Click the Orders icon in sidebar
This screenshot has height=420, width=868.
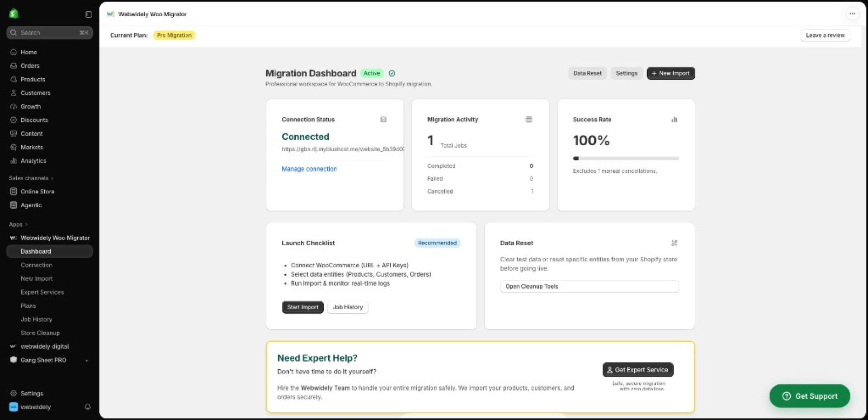pos(14,66)
